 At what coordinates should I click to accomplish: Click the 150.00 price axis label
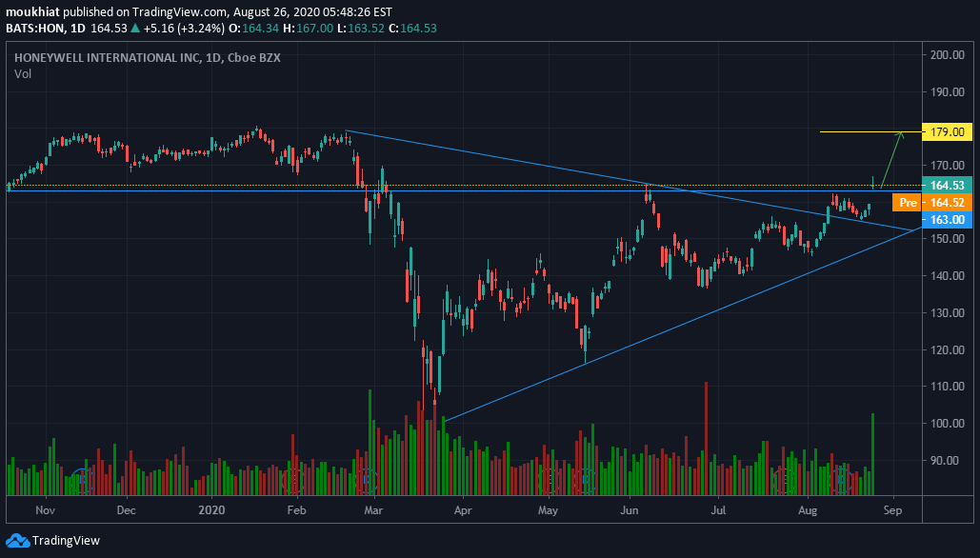(948, 239)
